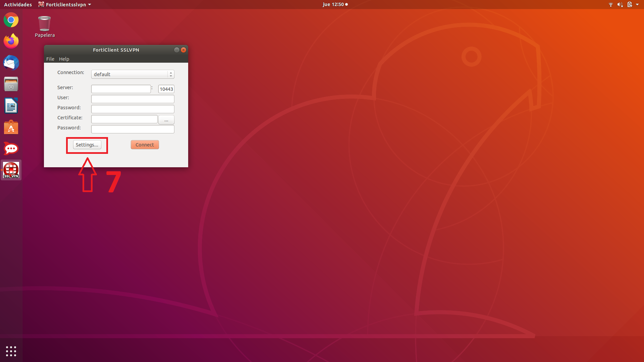This screenshot has width=644, height=362.
Task: Open Ubuntu Software store icon
Action: point(11,127)
